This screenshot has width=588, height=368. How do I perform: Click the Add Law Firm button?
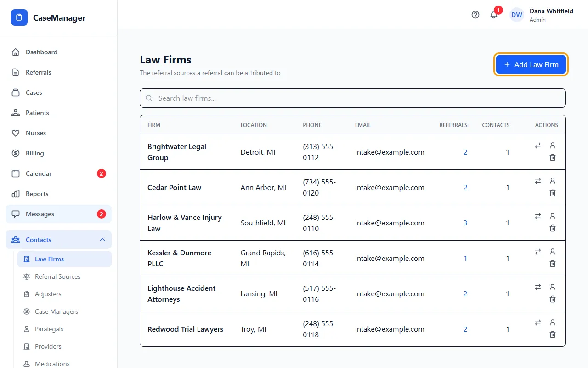pos(531,64)
